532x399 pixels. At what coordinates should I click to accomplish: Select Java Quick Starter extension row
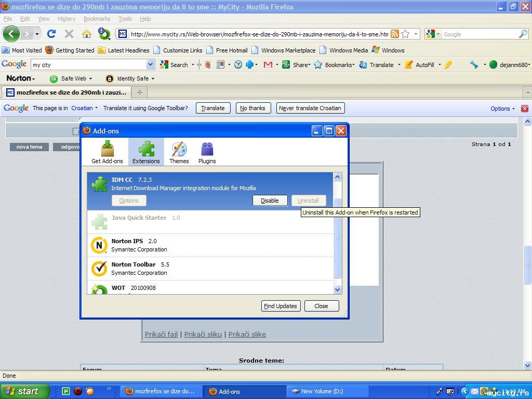pos(210,222)
